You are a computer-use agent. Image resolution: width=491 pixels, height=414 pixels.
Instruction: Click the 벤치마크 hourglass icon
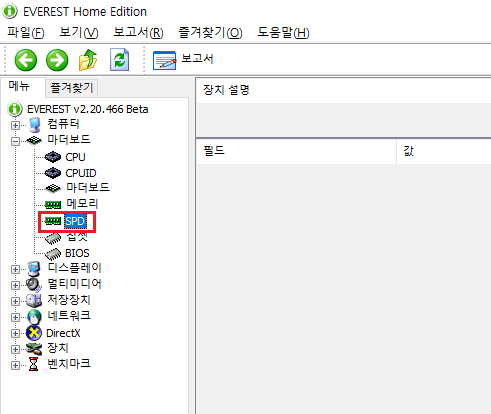(x=33, y=364)
